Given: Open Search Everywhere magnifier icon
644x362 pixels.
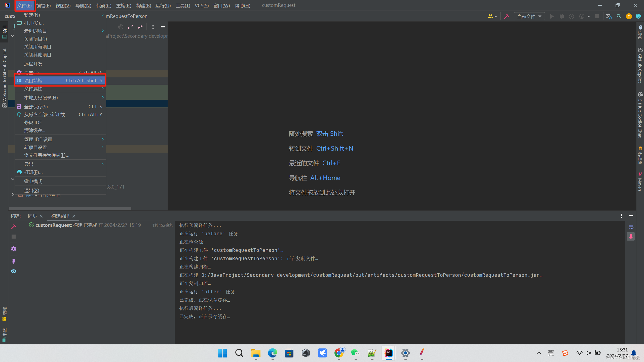Looking at the screenshot, I should (x=619, y=16).
